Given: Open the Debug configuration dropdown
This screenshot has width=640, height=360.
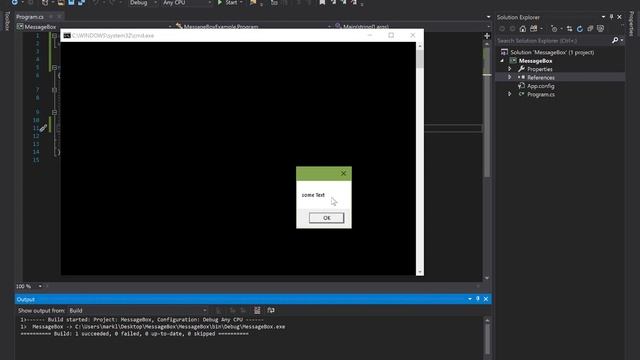Looking at the screenshot, I should click(x=143, y=2).
